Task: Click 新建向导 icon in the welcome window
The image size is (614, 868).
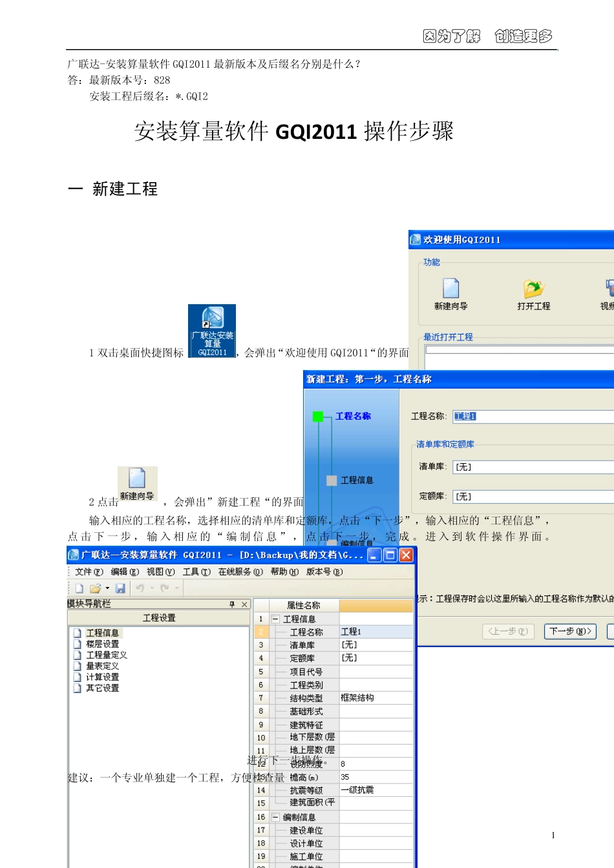Action: point(451,288)
